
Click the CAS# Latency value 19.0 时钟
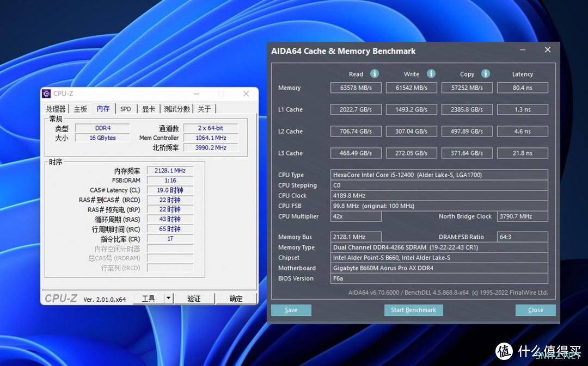coord(170,190)
